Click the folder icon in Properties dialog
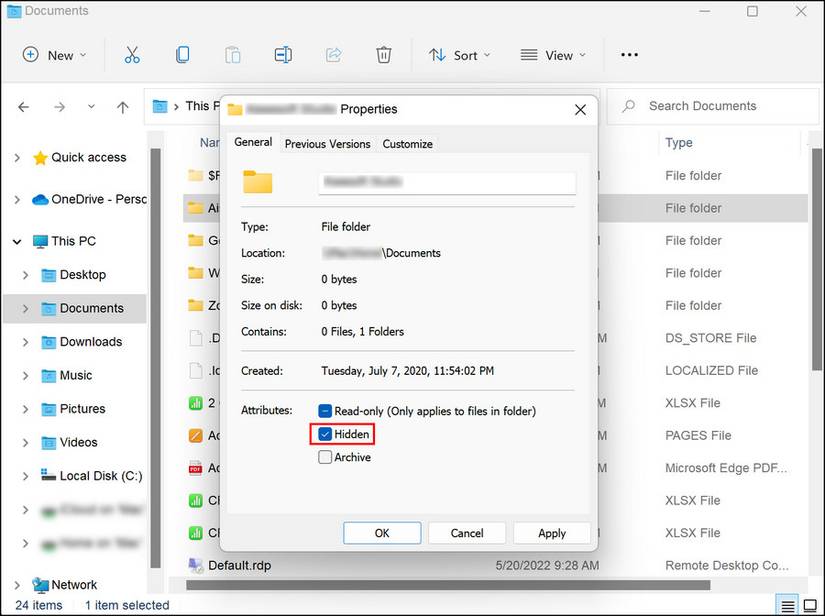This screenshot has height=616, width=825. click(x=257, y=182)
